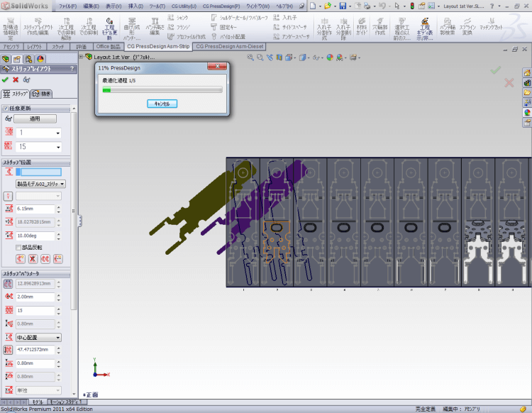The width and height of the screenshot is (532, 413).
Task: Click the モーション スタディ 1 tab
Action: point(66,402)
